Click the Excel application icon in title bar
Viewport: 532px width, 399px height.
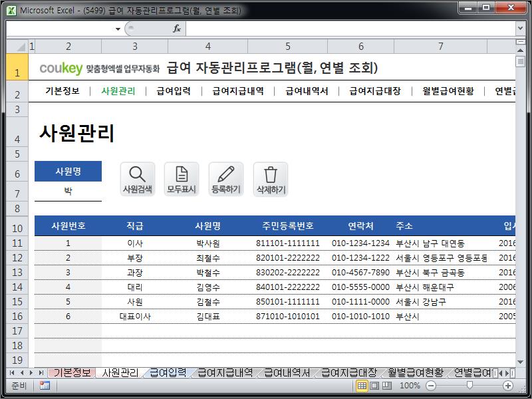point(11,11)
